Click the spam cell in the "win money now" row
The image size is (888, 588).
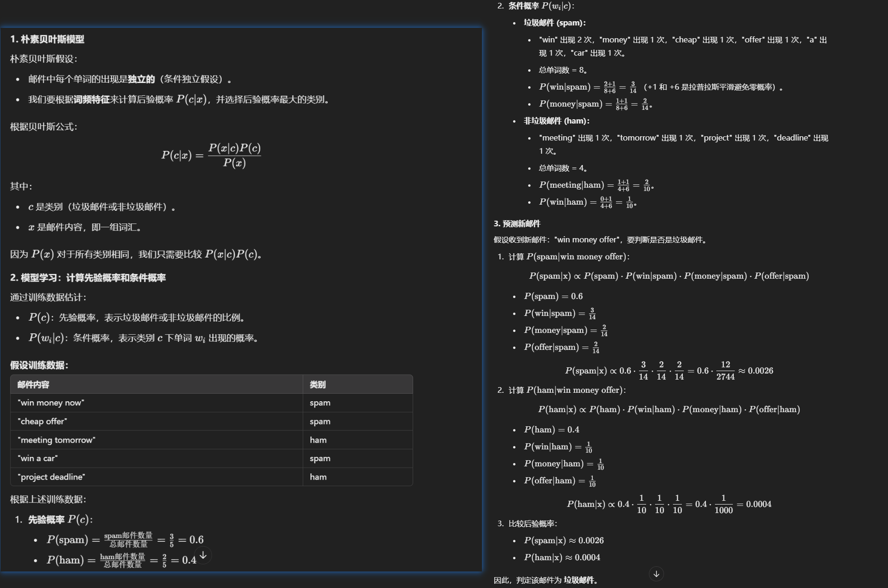(357, 403)
